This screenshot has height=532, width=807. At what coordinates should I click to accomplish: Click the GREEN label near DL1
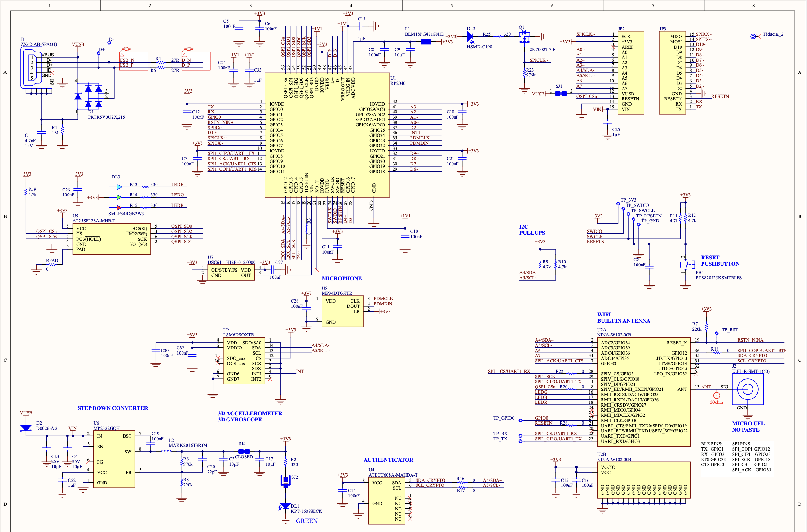click(307, 521)
